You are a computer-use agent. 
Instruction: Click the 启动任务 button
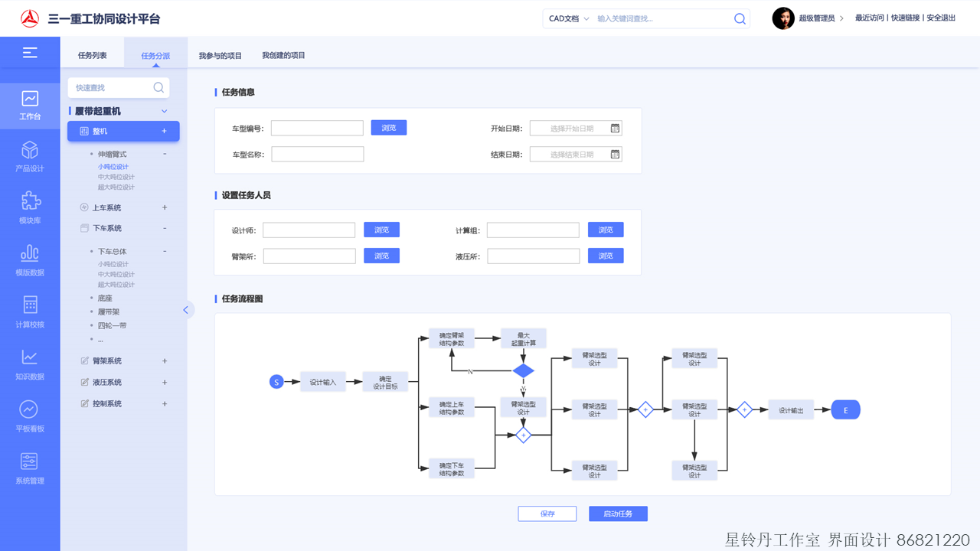pyautogui.click(x=618, y=514)
